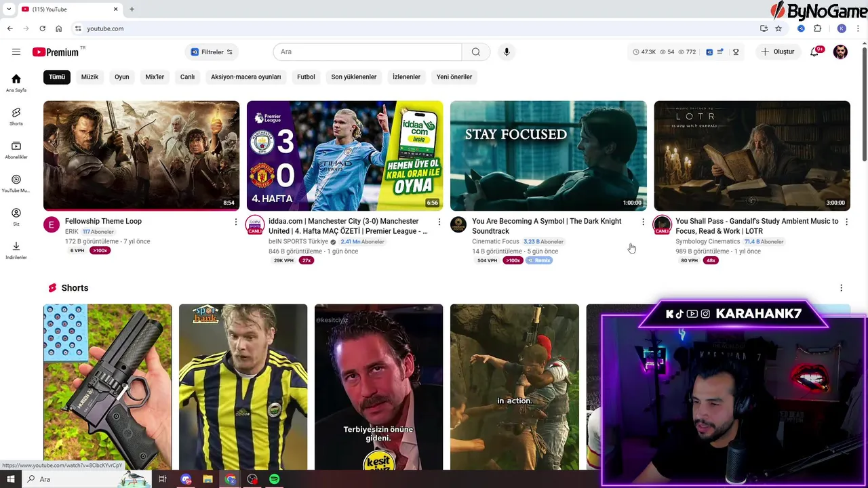Click the YouTube Ara search field
The width and height of the screenshot is (868, 488).
click(x=368, y=52)
